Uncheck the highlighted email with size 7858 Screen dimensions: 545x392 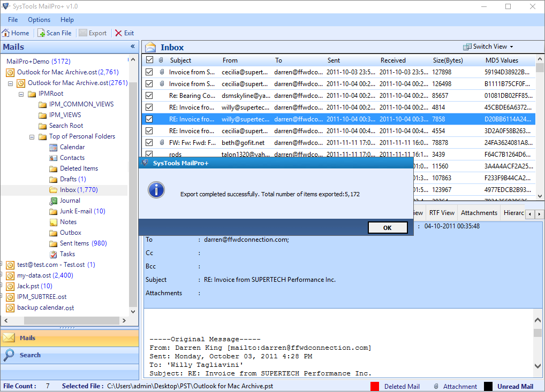tap(149, 119)
